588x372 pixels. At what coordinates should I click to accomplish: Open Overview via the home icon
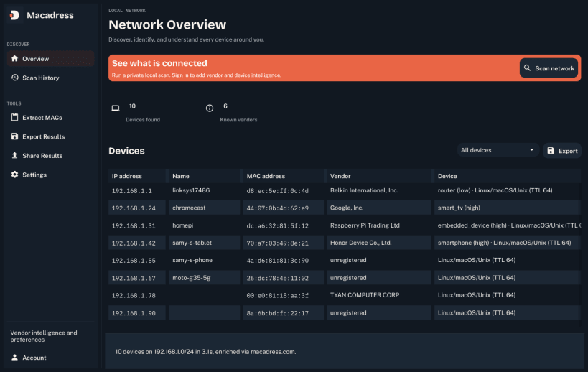[x=14, y=58]
